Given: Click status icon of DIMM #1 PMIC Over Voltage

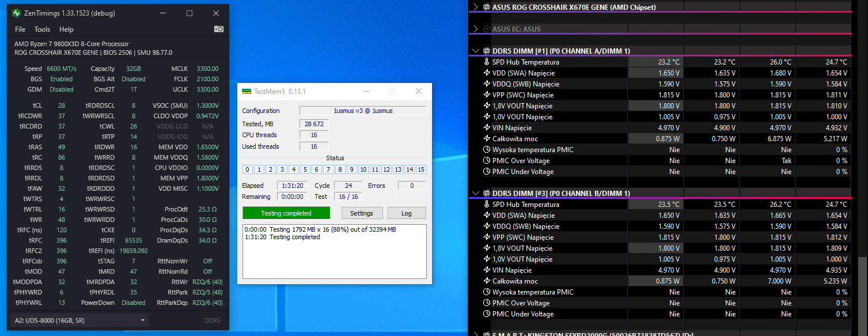Looking at the screenshot, I should (x=486, y=161).
